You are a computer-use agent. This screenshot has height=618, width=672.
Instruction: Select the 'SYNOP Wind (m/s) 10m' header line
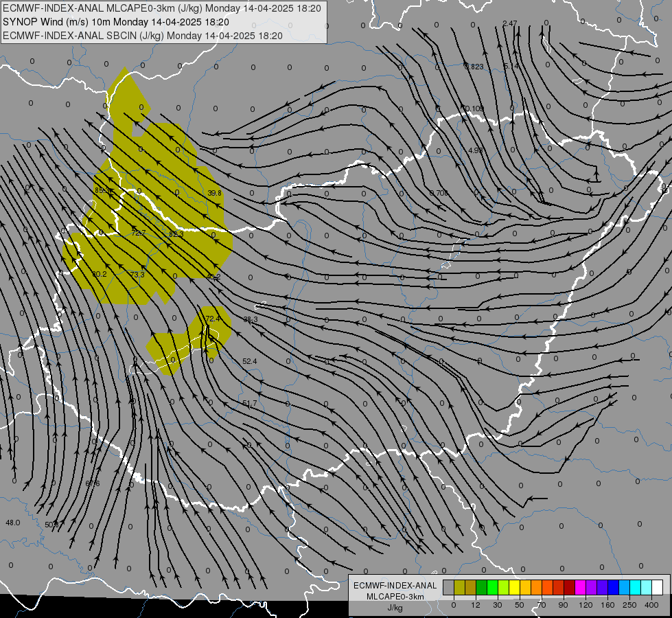click(x=116, y=22)
